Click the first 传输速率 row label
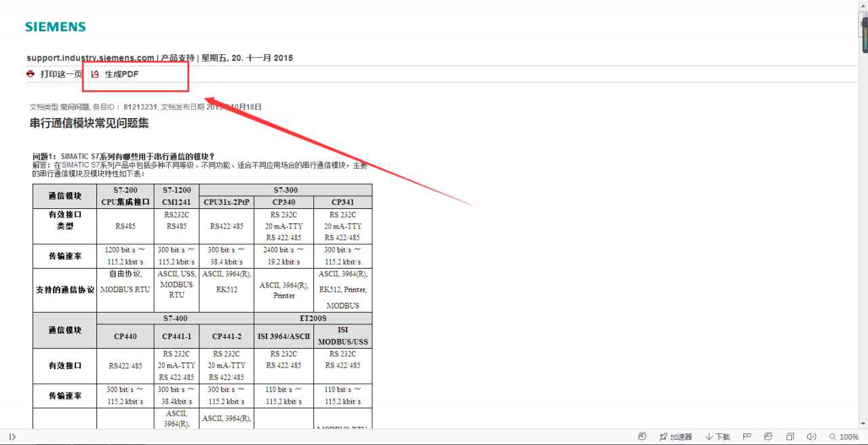Image resolution: width=868 pixels, height=445 pixels. (65, 256)
